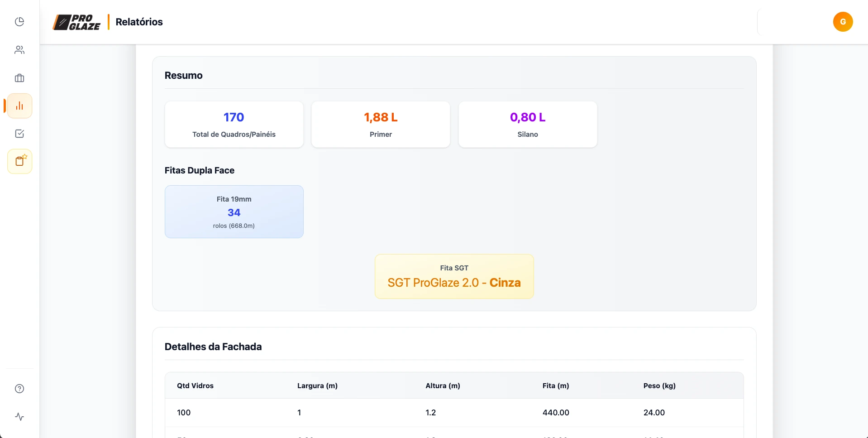Click the Fita 19mm rolls card
868x438 pixels.
(x=234, y=212)
